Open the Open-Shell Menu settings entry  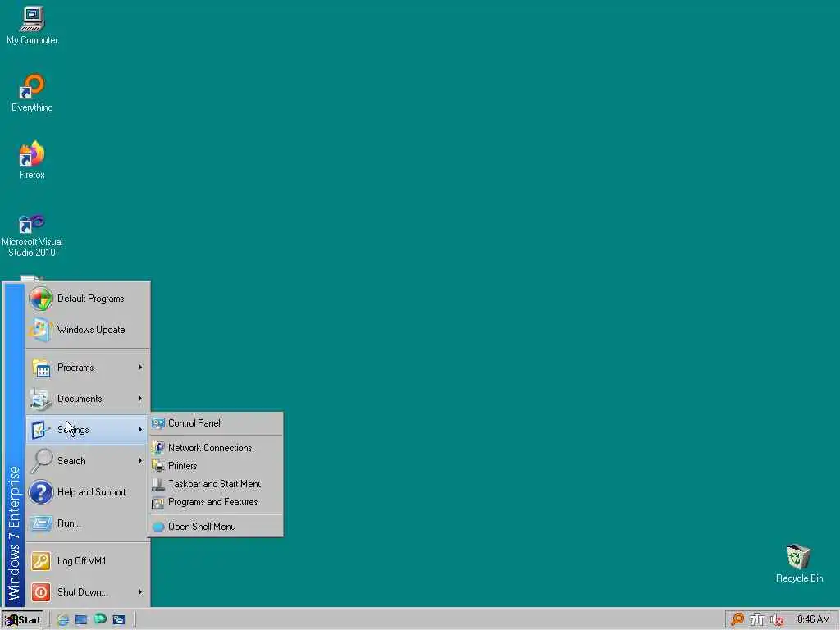click(x=216, y=527)
